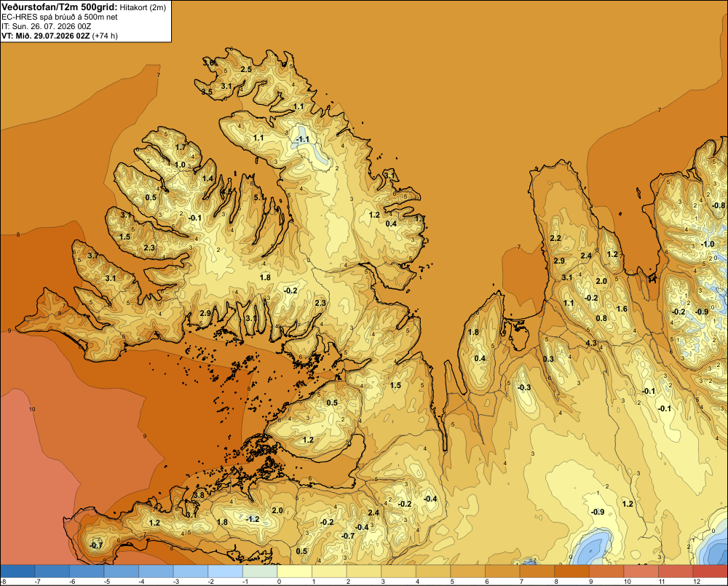Click the initial time 'IT: Sun. 26. 07. 2026 00Z'
Image resolution: width=728 pixels, height=586 pixels.
point(46,26)
